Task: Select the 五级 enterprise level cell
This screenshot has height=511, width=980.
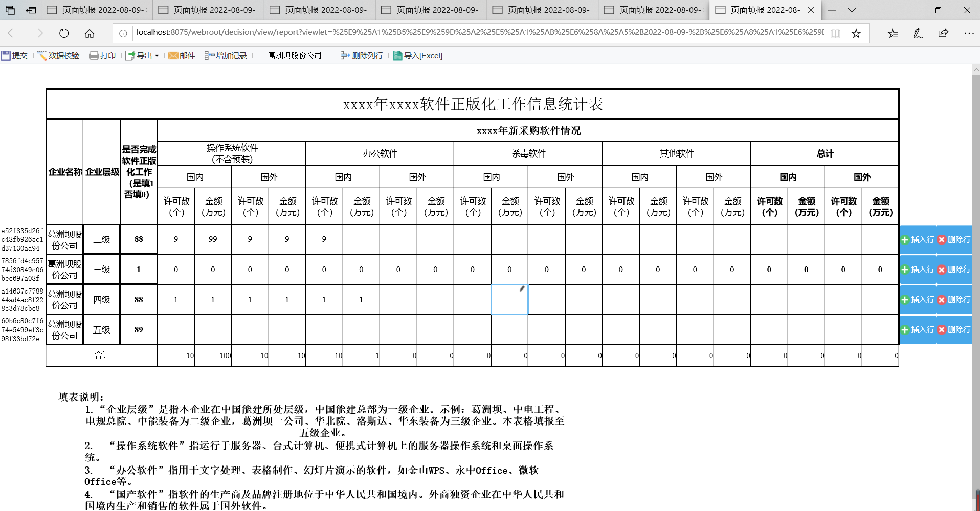Action: (x=102, y=329)
